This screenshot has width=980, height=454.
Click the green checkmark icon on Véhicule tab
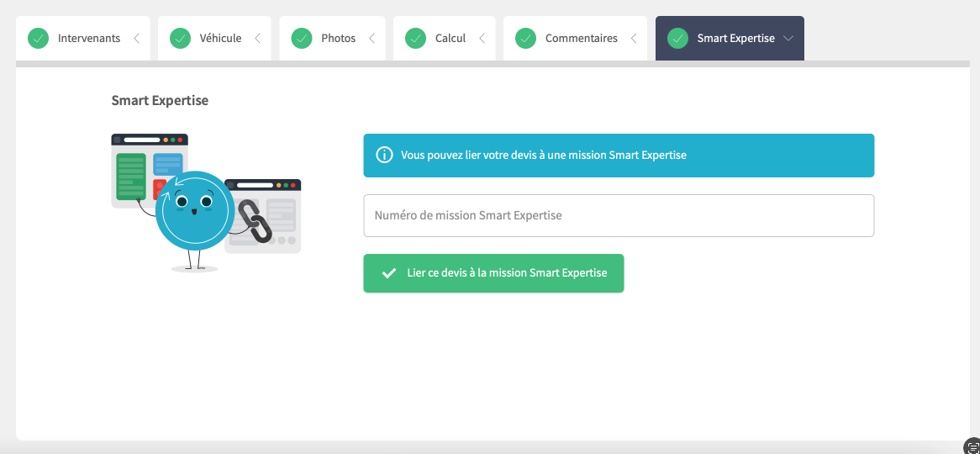[180, 39]
